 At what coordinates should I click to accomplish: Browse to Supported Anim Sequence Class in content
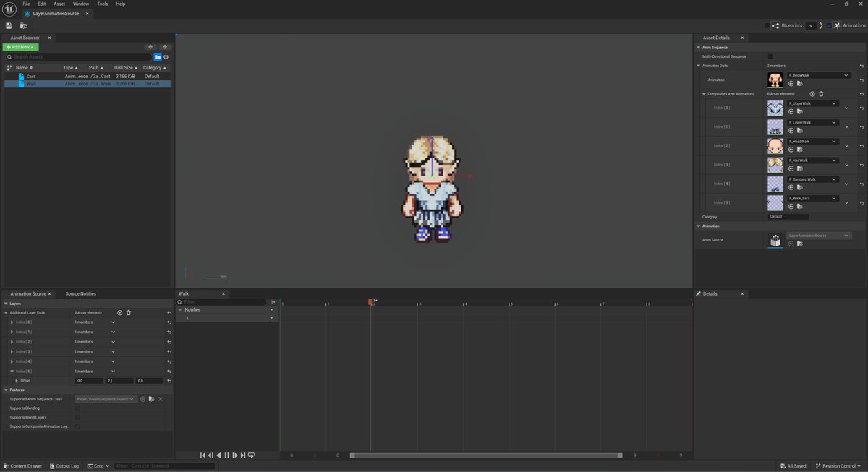(151, 399)
